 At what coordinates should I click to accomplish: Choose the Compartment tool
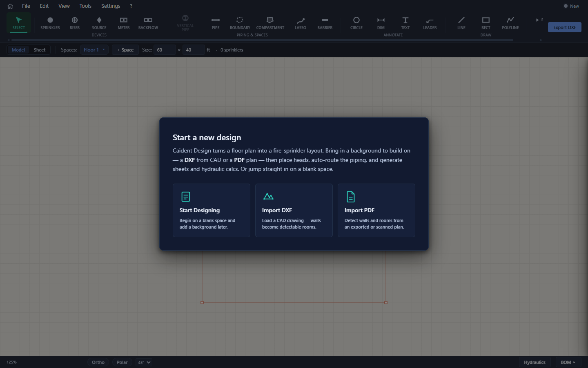[x=270, y=23]
